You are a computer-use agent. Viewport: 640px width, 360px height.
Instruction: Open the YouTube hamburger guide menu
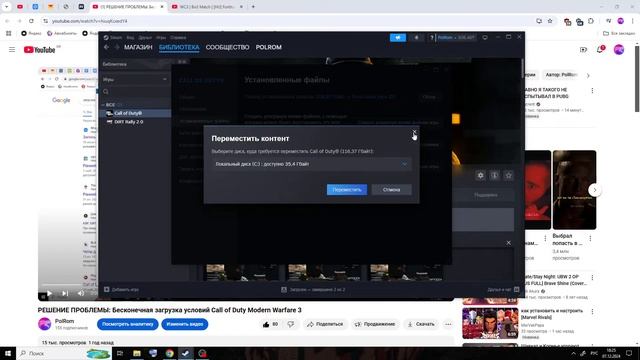12,49
